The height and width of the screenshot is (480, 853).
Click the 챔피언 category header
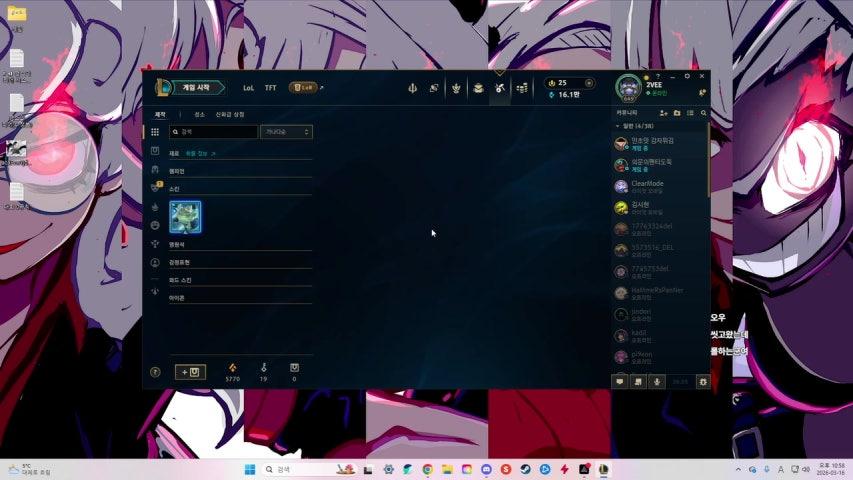click(177, 171)
